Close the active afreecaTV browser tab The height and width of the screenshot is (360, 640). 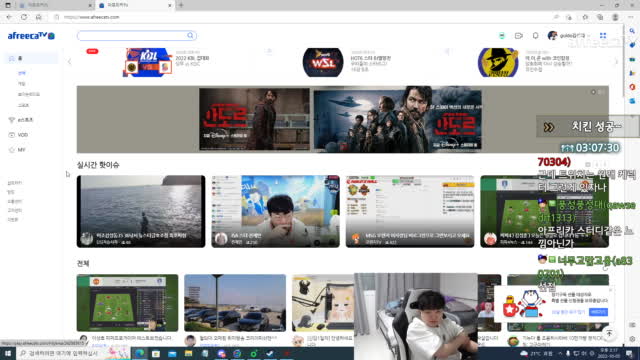(x=170, y=5)
